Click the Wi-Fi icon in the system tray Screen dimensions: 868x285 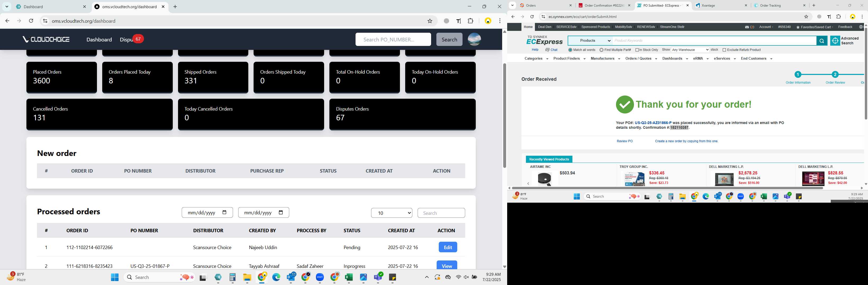click(458, 277)
